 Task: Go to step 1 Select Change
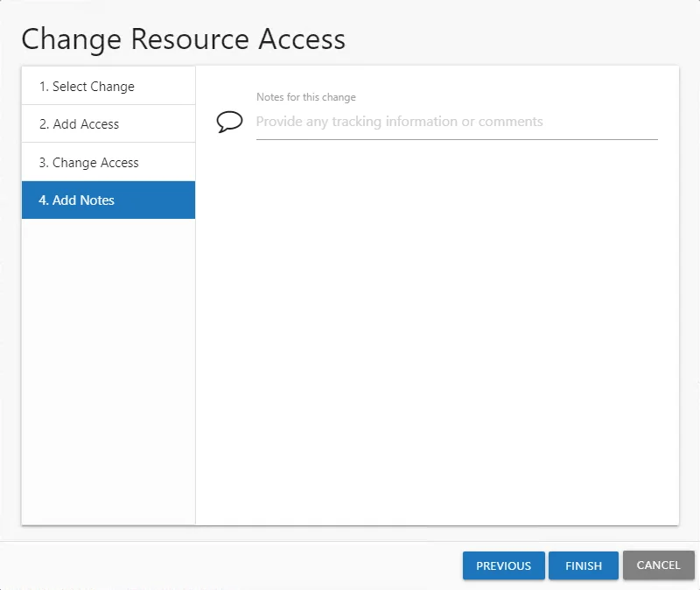[108, 86]
